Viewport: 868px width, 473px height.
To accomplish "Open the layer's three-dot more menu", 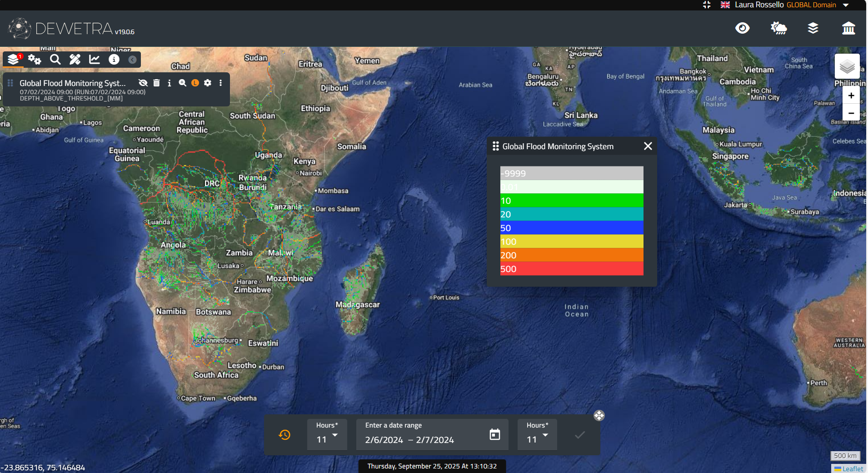I will coord(220,83).
